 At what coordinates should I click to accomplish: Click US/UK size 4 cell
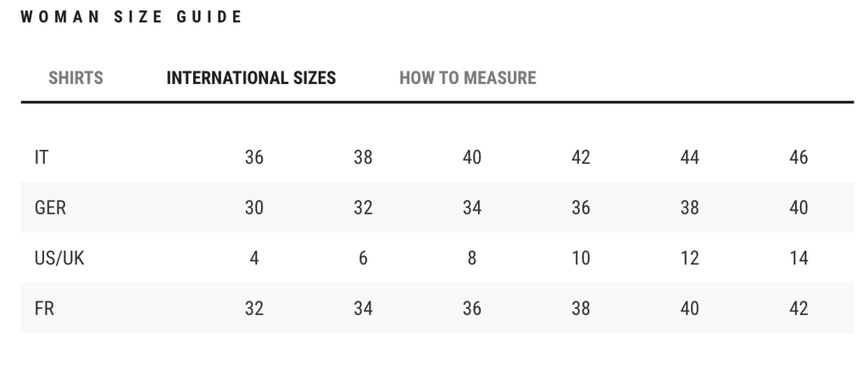(x=254, y=258)
